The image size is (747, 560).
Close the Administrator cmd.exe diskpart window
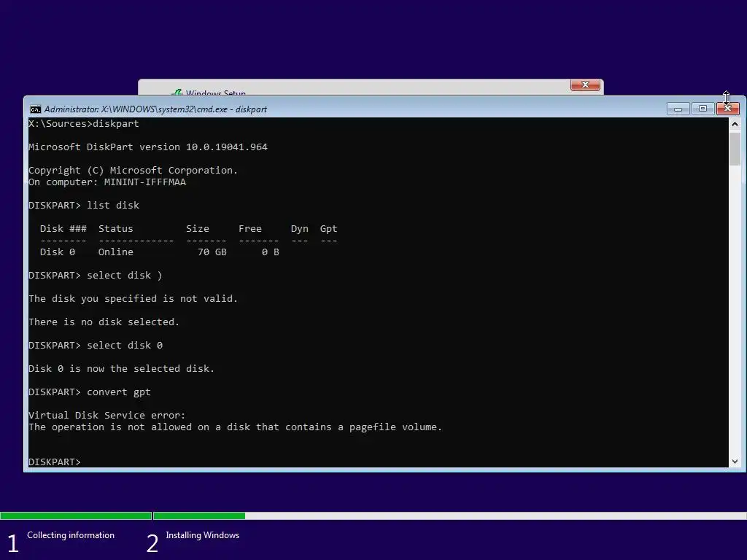(x=727, y=109)
